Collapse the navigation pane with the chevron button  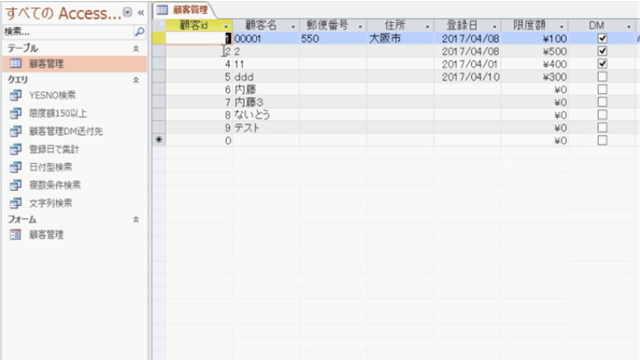(141, 13)
